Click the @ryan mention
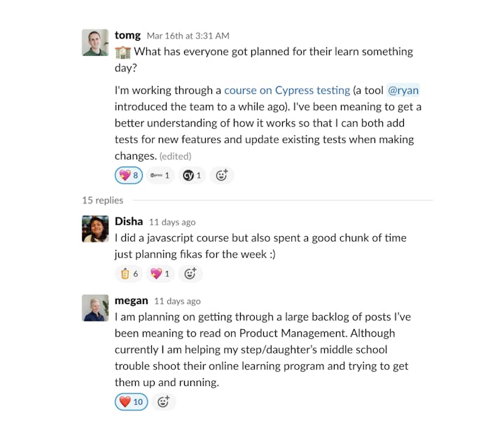Viewport: 504px width, 437px height. click(x=403, y=90)
